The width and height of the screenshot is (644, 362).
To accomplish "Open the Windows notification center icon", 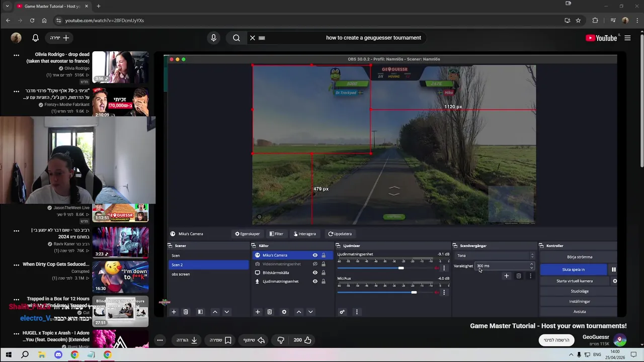I will tap(634, 354).
